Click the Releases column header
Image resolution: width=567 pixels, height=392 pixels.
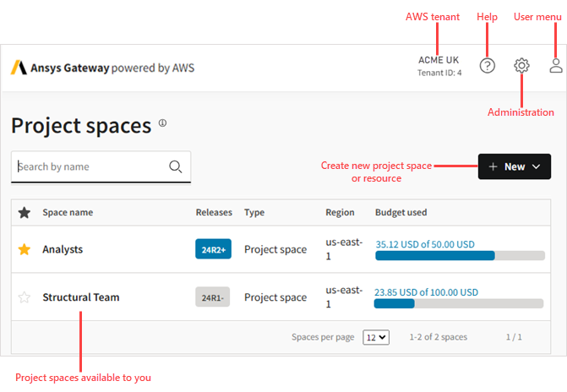(214, 213)
